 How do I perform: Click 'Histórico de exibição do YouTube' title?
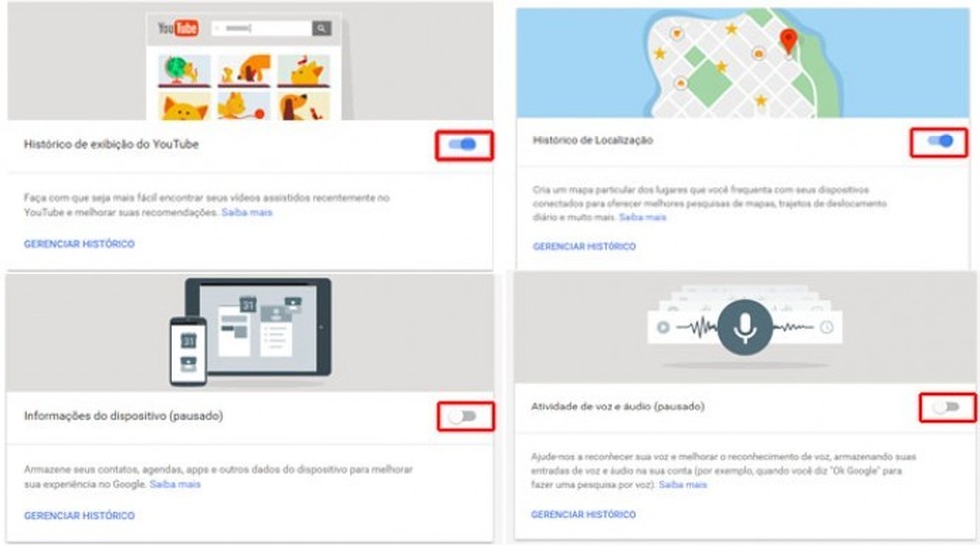click(x=112, y=144)
